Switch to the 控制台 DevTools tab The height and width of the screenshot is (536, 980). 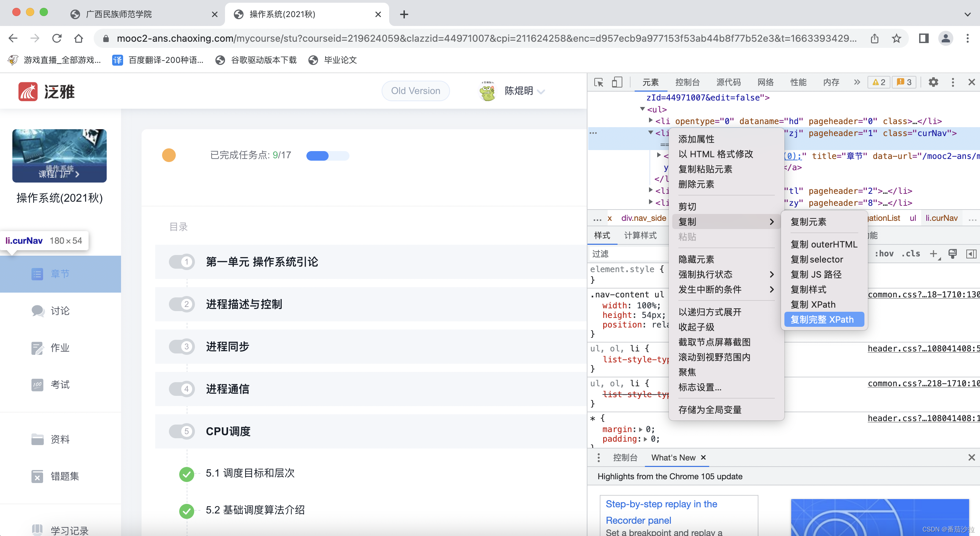click(687, 82)
